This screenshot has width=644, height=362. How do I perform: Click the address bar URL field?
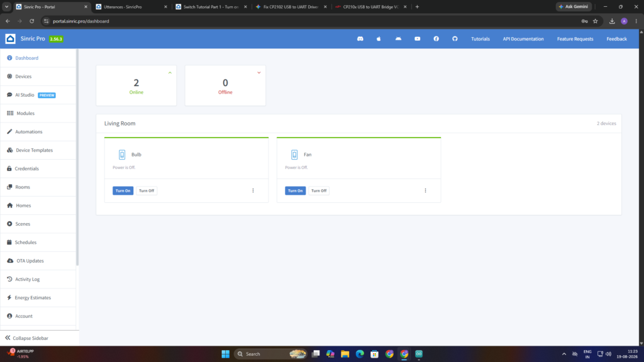pyautogui.click(x=312, y=21)
